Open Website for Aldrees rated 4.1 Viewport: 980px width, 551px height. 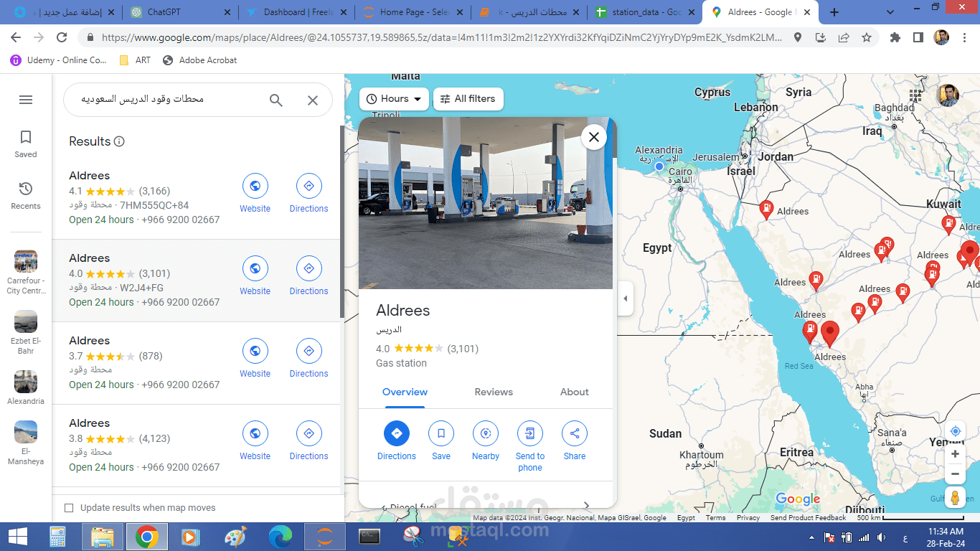tap(255, 193)
